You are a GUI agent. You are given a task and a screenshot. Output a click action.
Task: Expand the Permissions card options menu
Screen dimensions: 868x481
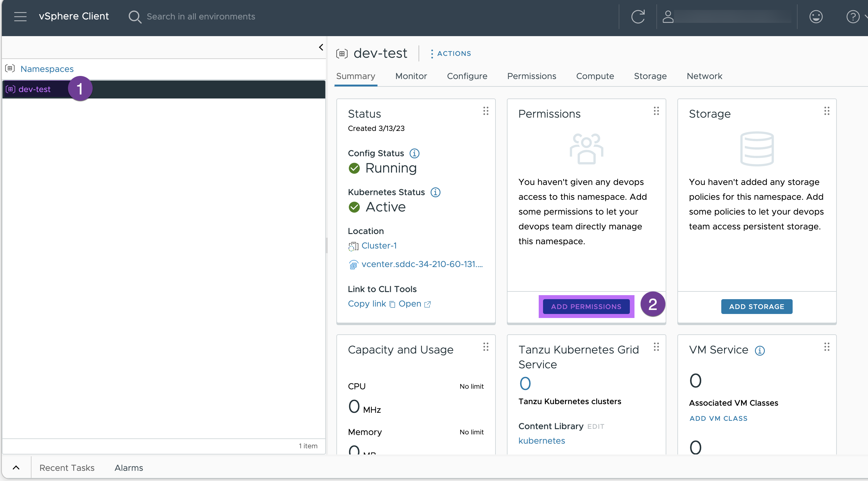[656, 111]
